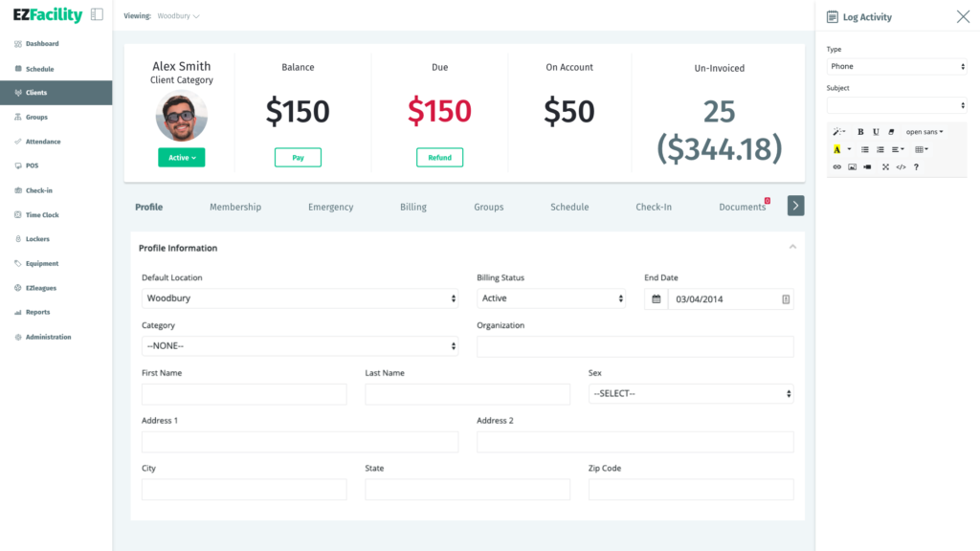Select the POS sidebar icon
This screenshot has width=980, height=551.
[x=16, y=165]
